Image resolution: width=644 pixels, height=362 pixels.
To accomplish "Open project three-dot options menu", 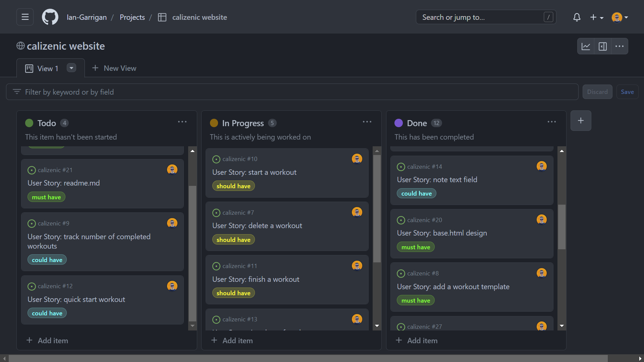I will point(619,46).
